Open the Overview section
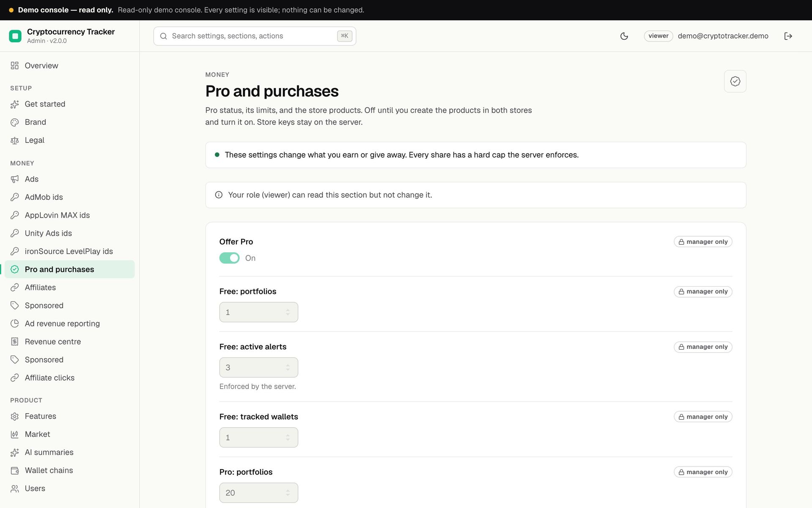 point(70,66)
